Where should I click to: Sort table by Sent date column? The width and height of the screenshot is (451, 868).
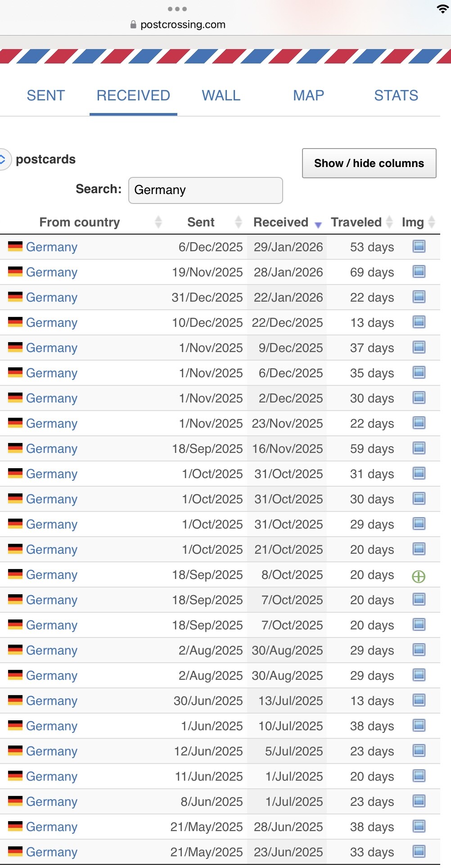click(x=201, y=222)
